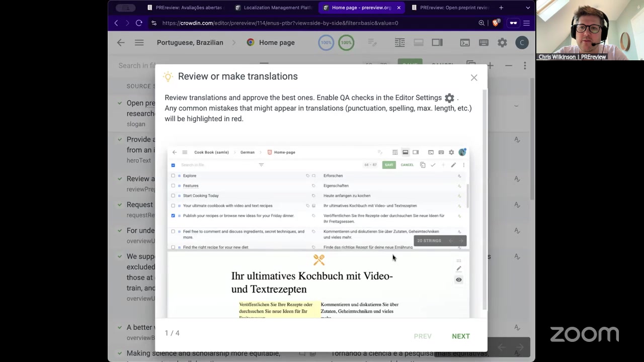
Task: Select the right sidebar panel layout icon
Action: 437,43
